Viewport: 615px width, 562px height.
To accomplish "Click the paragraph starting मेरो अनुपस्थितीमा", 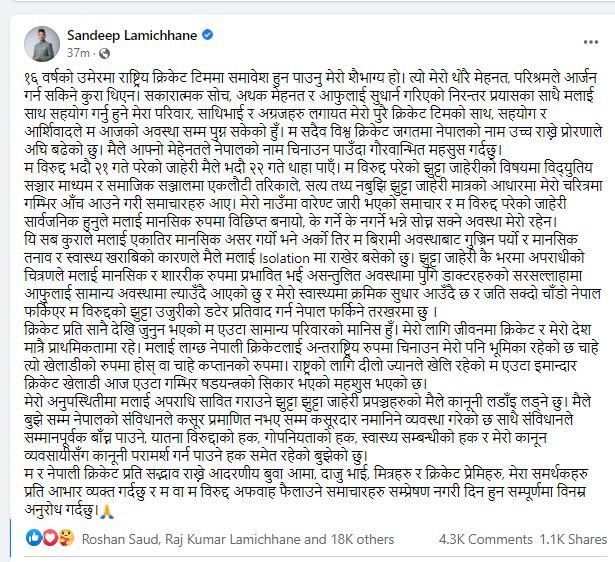I will point(307,429).
